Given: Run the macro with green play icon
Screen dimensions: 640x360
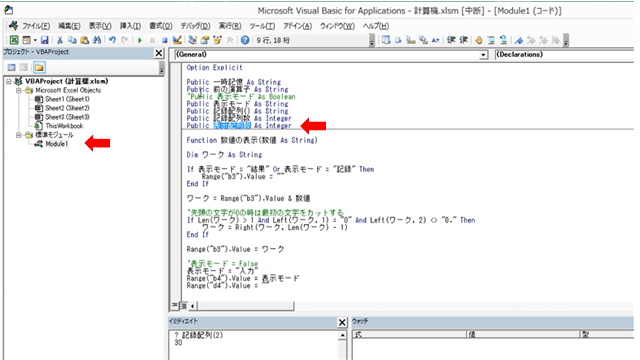Looking at the screenshot, I should [x=140, y=40].
